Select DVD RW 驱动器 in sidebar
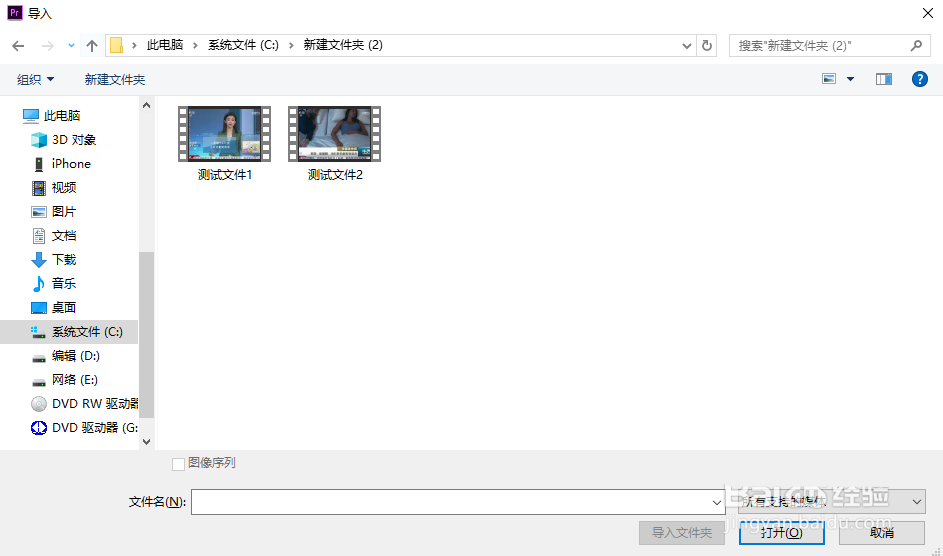This screenshot has width=943, height=556. pyautogui.click(x=84, y=404)
